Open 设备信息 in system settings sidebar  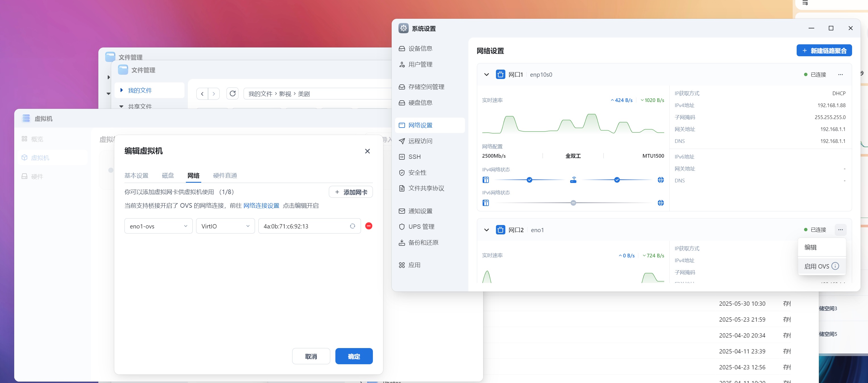[420, 48]
